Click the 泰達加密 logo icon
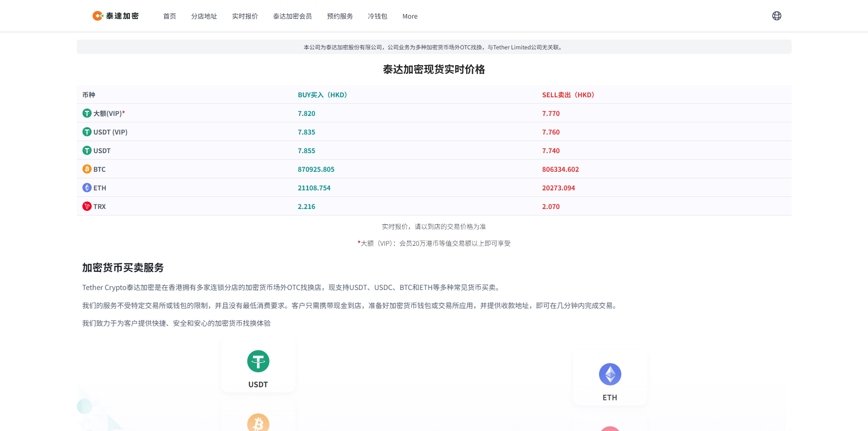This screenshot has height=431, width=868. point(98,15)
